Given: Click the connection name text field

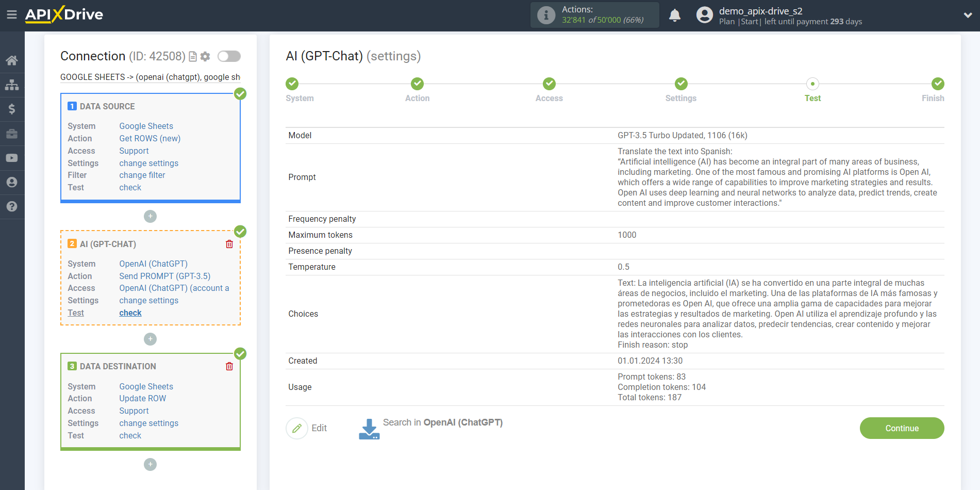Looking at the screenshot, I should point(150,77).
